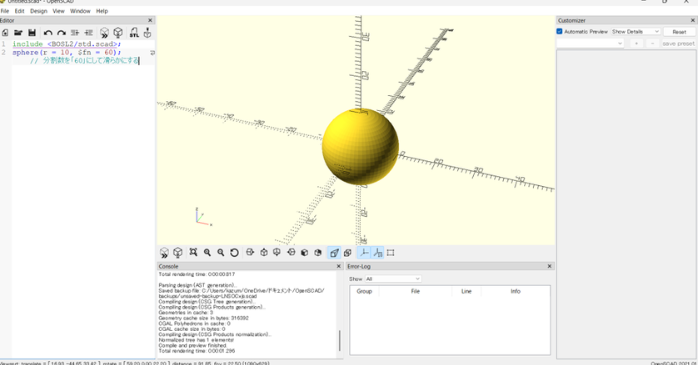698x365 pixels.
Task: Click Render icon in the viewport toolbar
Action: pyautogui.click(x=178, y=253)
